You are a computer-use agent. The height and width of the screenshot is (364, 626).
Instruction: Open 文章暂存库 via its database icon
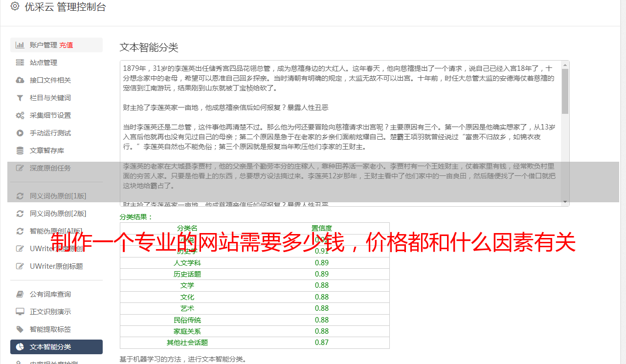click(x=20, y=150)
